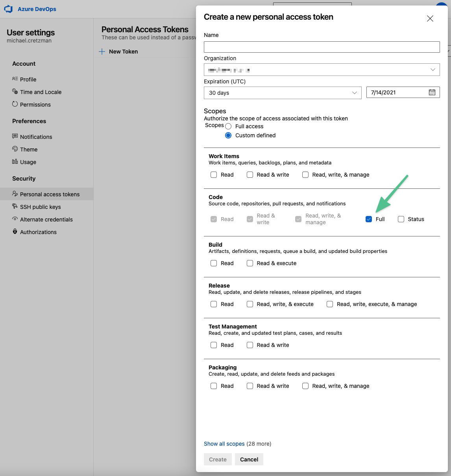Click the Show all scopes link
451x476 pixels.
pos(224,444)
